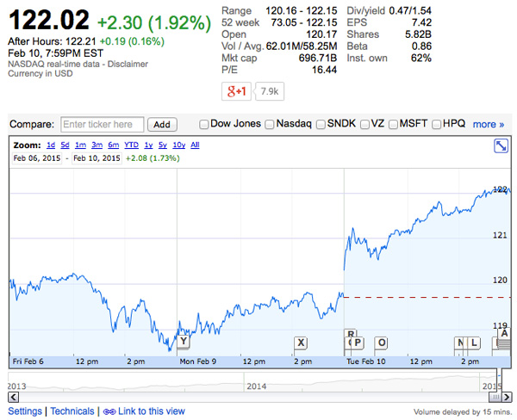
Task: Click the P/E 16.44 value
Action: 325,70
